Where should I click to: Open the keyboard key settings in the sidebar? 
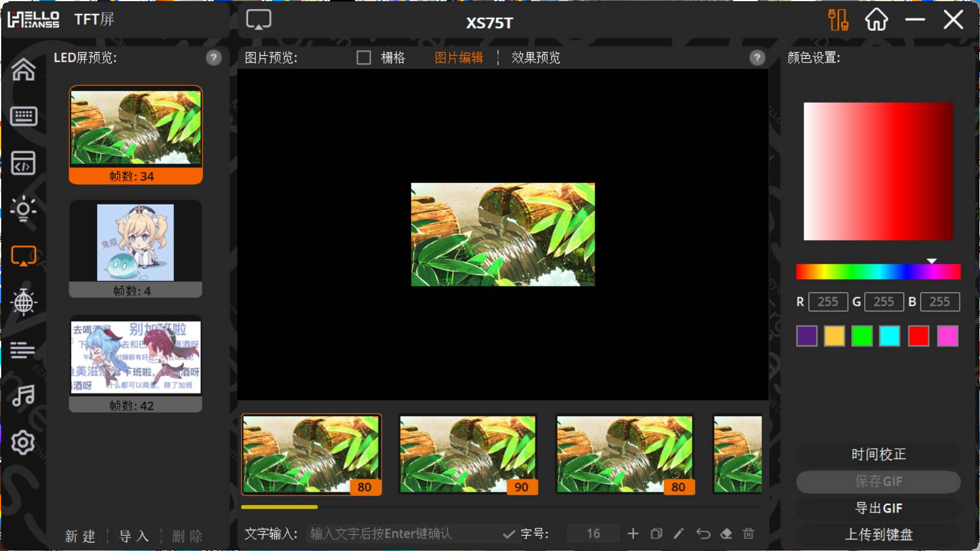pos(23,116)
